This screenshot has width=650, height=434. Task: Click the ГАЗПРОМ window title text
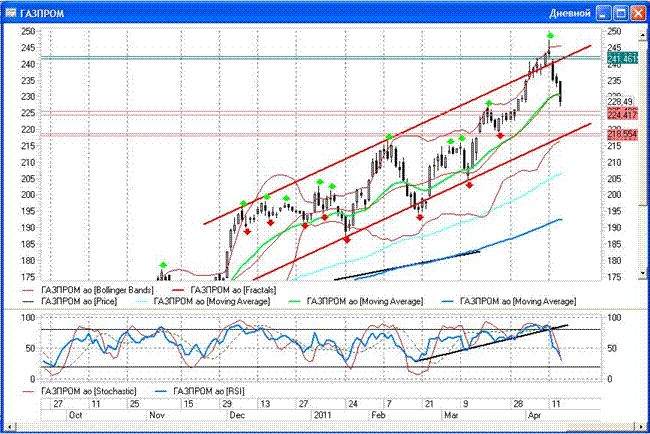point(42,14)
